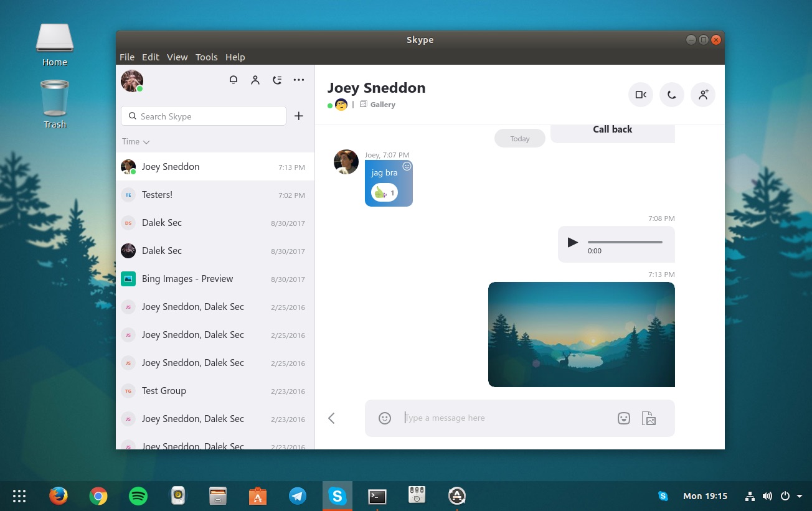Add participants to the conversation
Screen dimensions: 812x511
[x=702, y=94]
